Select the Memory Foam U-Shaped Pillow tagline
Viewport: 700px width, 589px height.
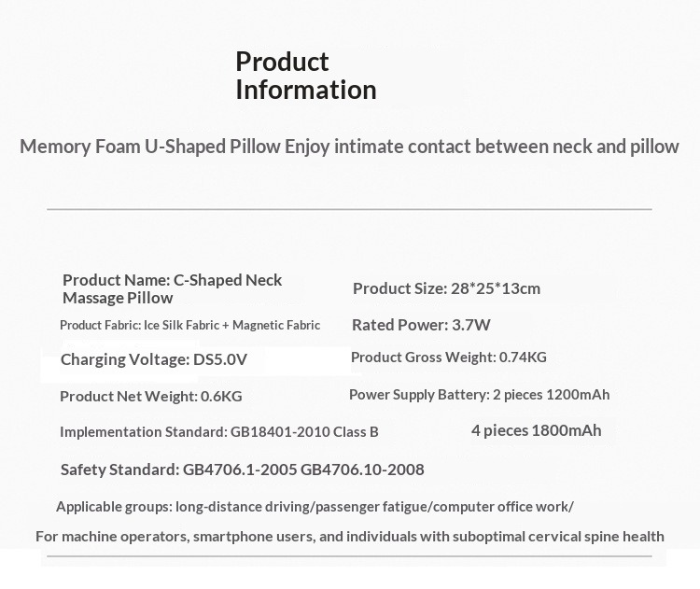(349, 147)
